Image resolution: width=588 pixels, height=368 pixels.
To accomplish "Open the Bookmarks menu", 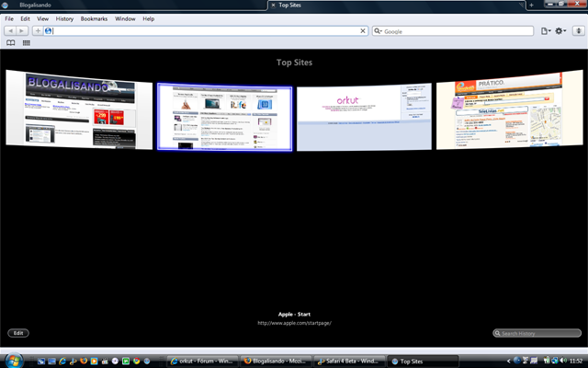I will (94, 18).
